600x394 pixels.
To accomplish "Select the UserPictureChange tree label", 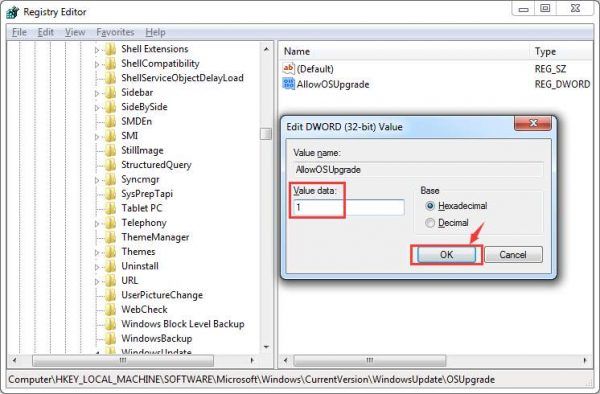I will coord(162,295).
